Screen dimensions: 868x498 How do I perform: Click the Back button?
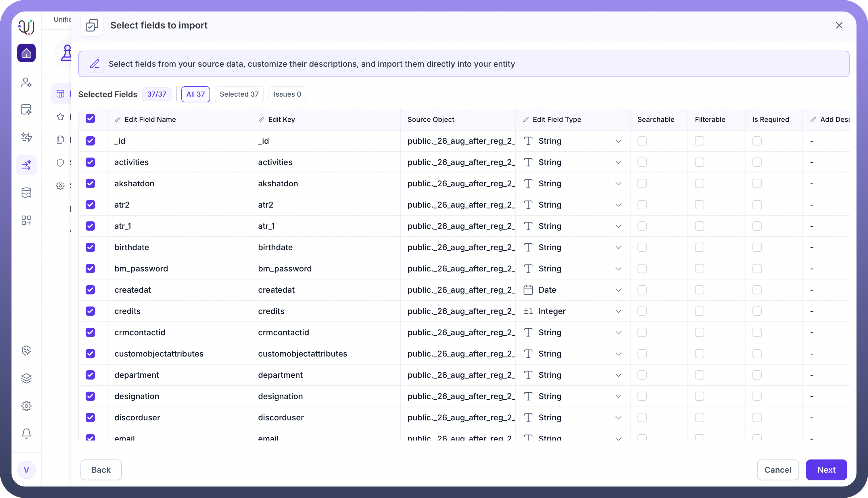(101, 470)
